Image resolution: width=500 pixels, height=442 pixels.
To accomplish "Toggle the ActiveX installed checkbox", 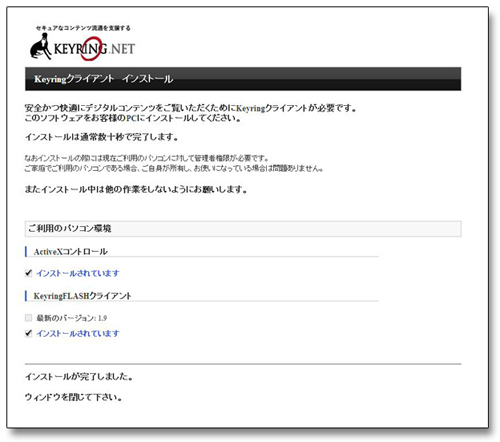I will click(x=29, y=273).
